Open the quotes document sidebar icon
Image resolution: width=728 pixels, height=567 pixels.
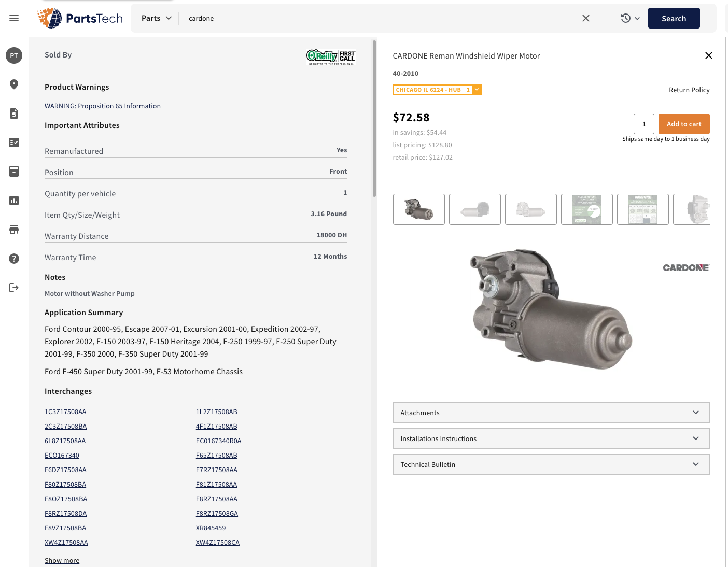click(14, 114)
